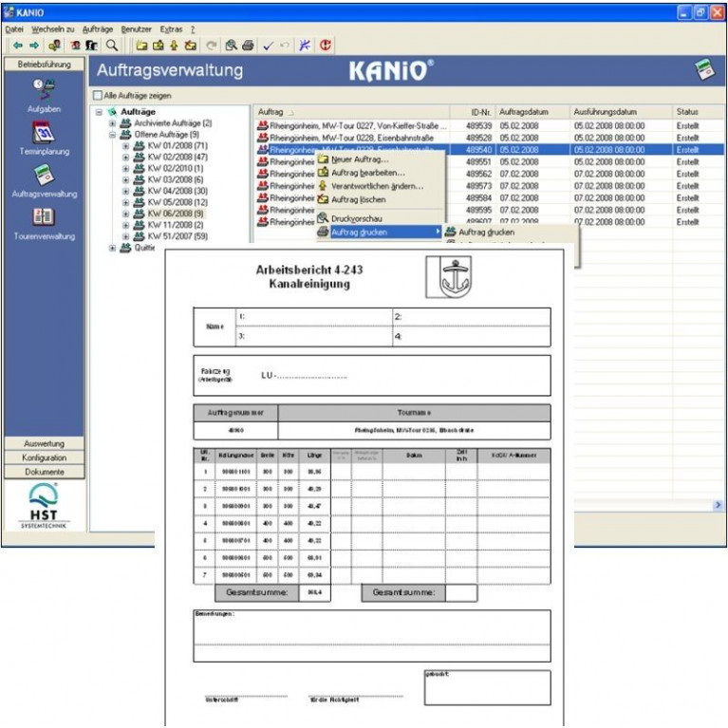The image size is (728, 728).
Task: Click the red circular refresh toolbar icon
Action: [326, 46]
